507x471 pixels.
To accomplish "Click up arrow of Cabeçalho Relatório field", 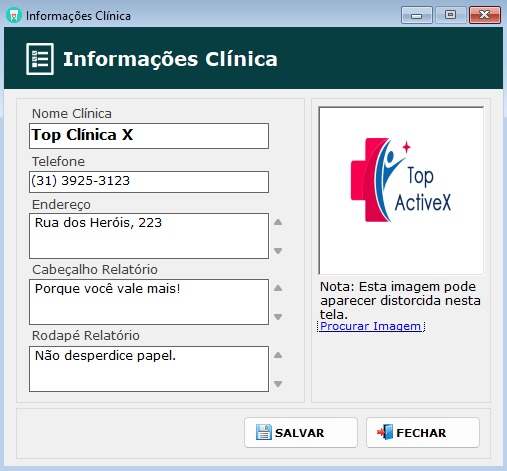I will pyautogui.click(x=278, y=288).
